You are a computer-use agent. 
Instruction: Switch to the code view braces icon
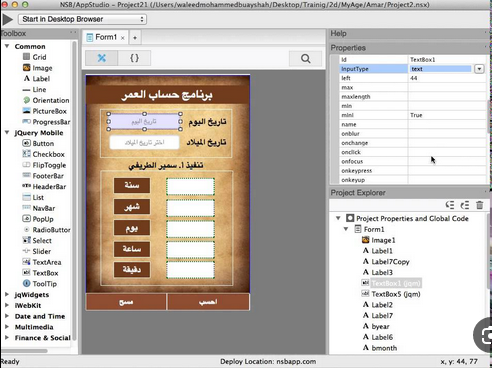point(134,58)
